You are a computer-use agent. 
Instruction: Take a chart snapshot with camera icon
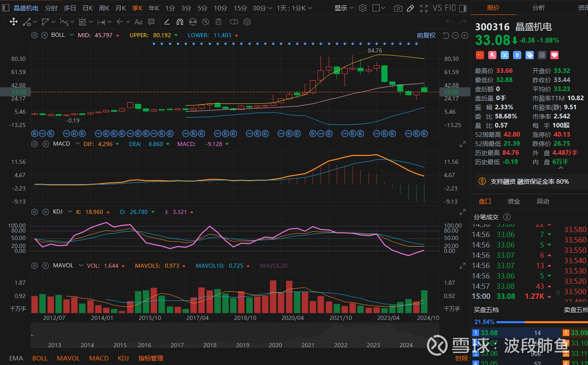pyautogui.click(x=398, y=8)
